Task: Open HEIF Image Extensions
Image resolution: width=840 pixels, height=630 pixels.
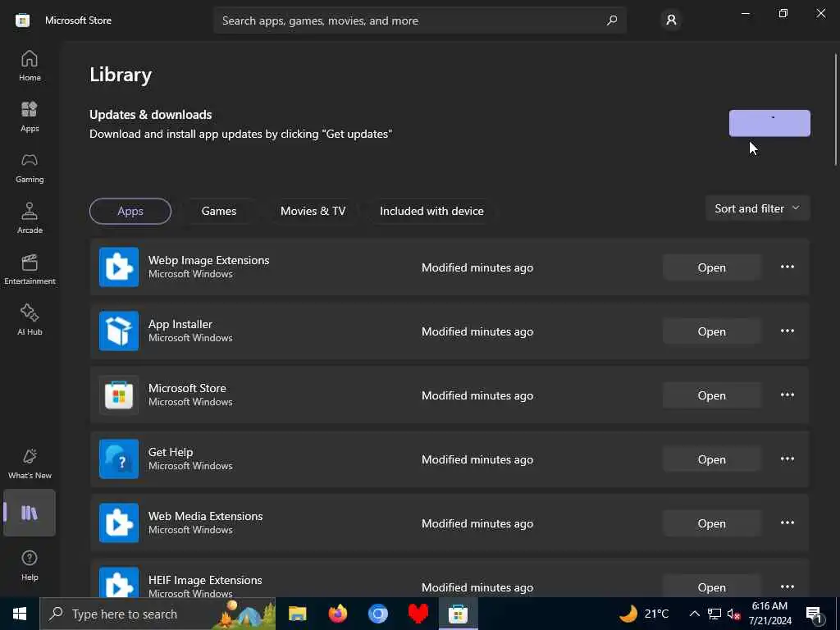Action: [711, 587]
